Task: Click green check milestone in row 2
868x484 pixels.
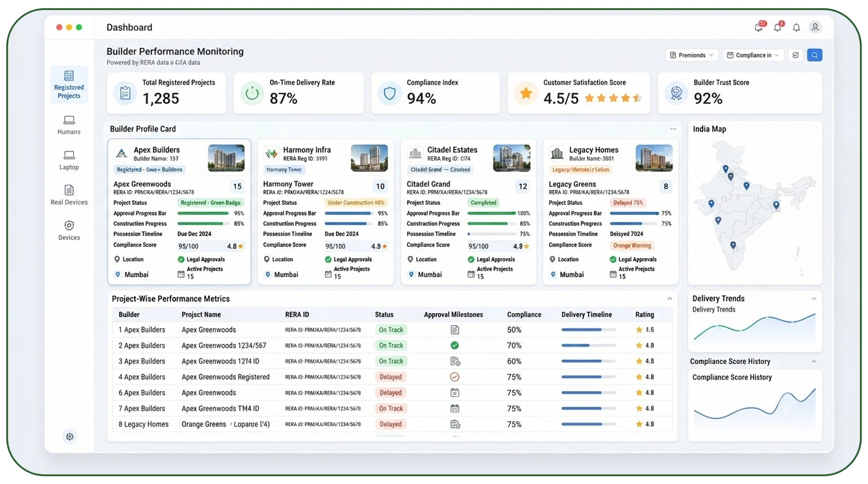Action: click(454, 345)
